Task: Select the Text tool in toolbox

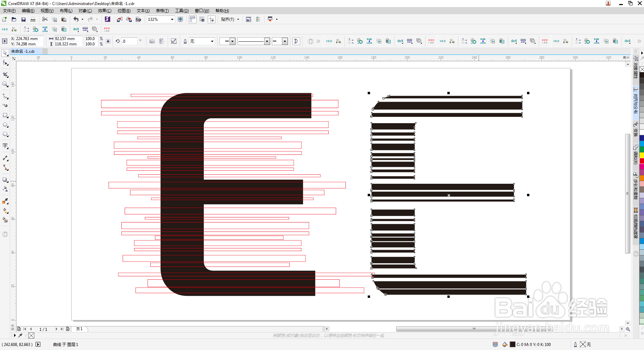Action: point(5,146)
